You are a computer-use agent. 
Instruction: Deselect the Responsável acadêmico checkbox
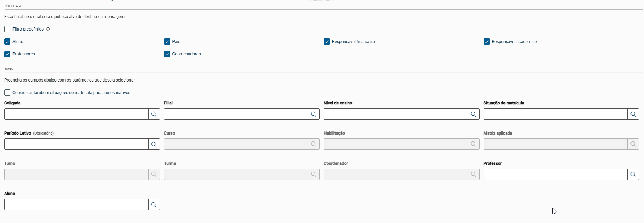click(x=487, y=42)
